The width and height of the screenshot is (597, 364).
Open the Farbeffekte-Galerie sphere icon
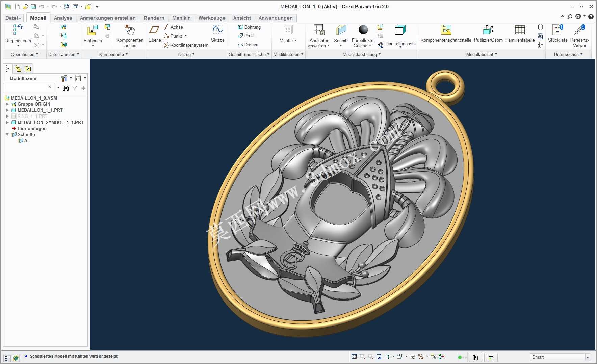(363, 30)
